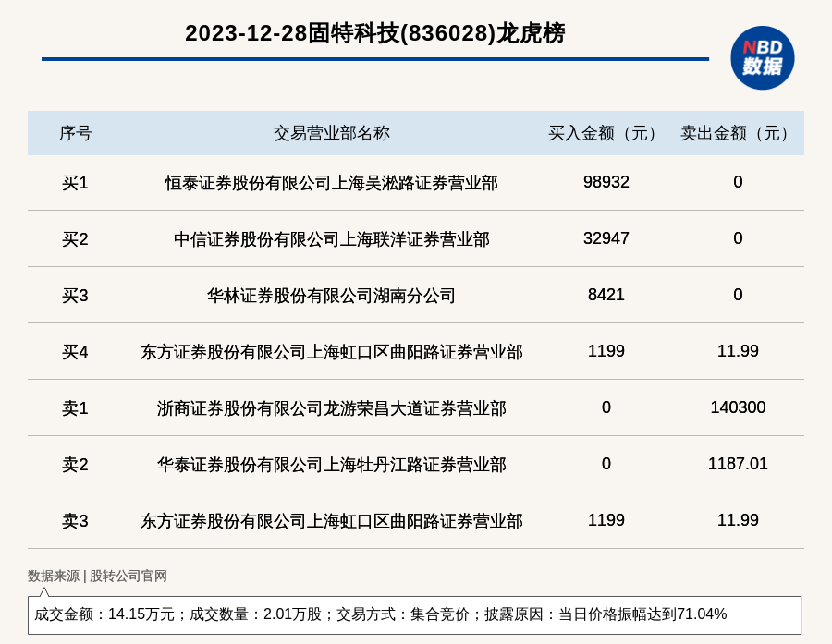Viewport: 832px width, 644px height.
Task: Select the 卖3 row label
Action: (x=75, y=520)
